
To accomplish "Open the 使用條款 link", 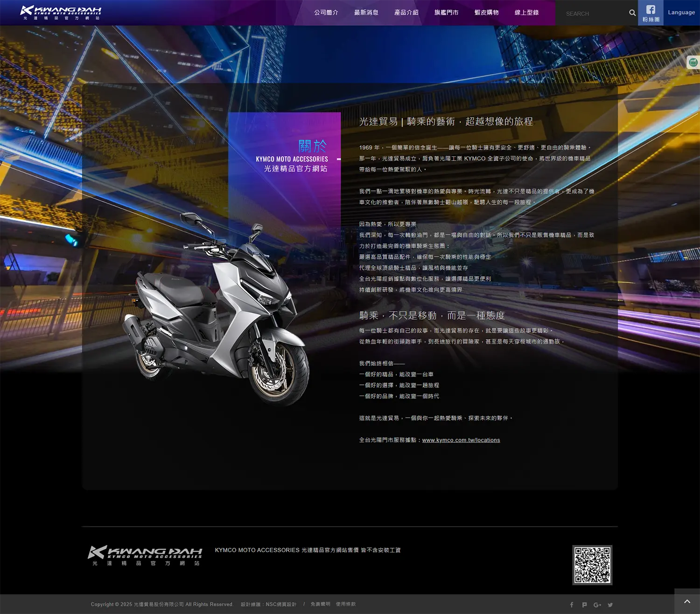I will 346,604.
